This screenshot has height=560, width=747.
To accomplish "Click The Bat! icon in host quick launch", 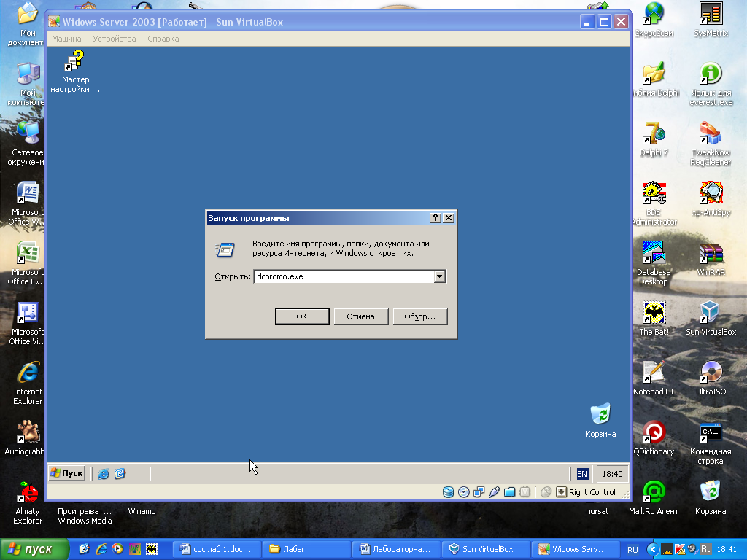I will 152,549.
